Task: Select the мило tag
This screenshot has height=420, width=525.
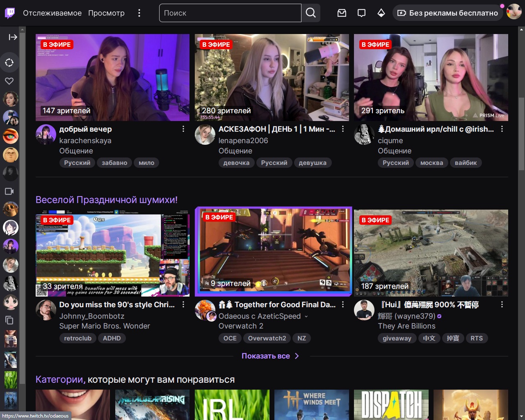Action: 146,163
